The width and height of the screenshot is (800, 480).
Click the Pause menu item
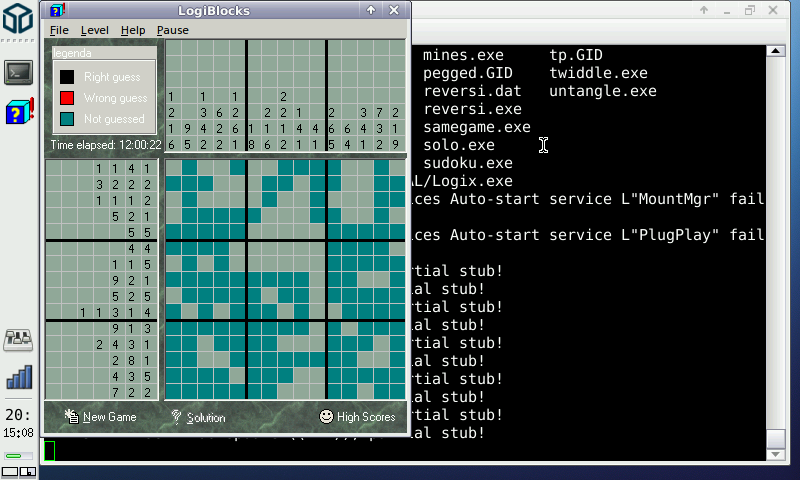pos(172,30)
